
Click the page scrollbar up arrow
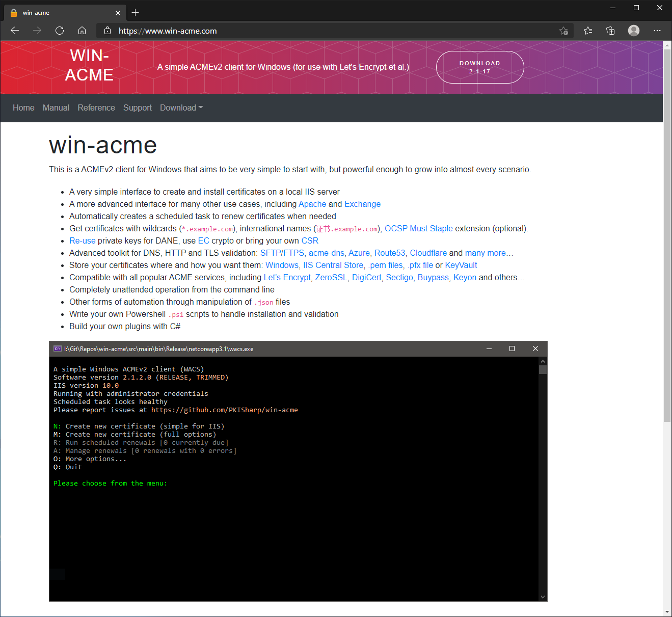[667, 45]
